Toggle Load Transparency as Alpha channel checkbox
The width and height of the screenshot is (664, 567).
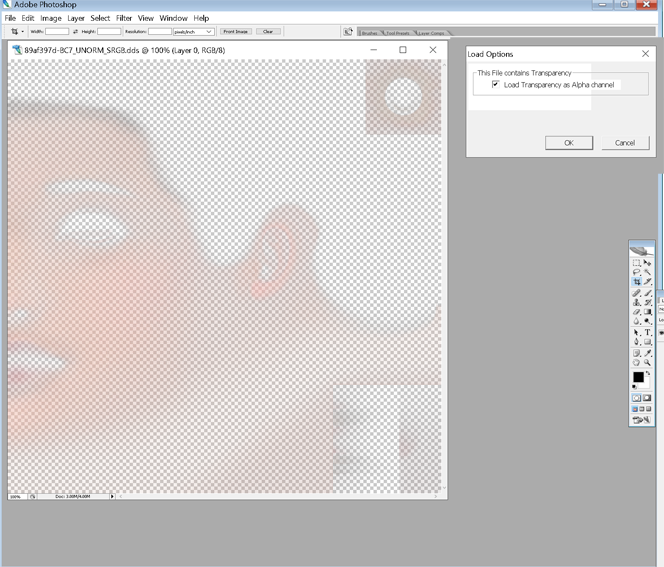[x=495, y=84]
